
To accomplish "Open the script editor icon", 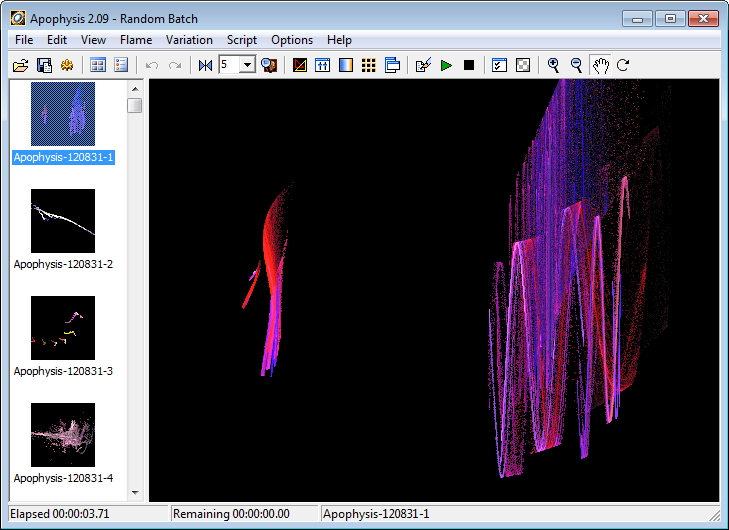I will pyautogui.click(x=423, y=65).
